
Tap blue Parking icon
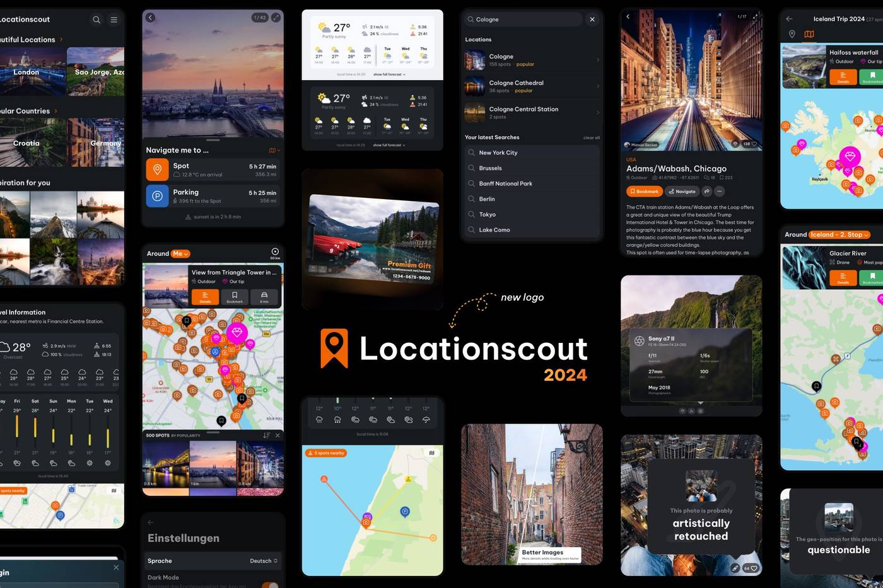point(157,196)
